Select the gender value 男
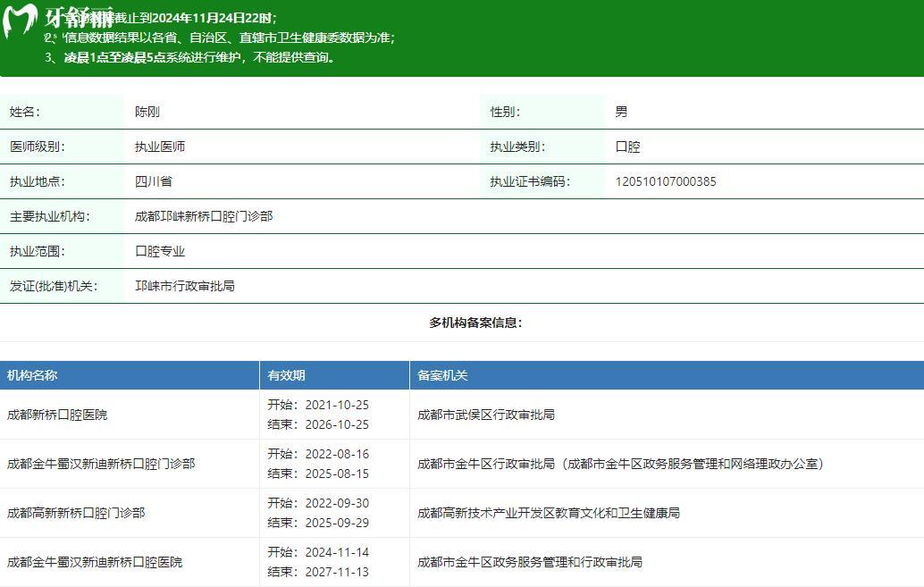The height and width of the screenshot is (587, 924). pos(622,112)
